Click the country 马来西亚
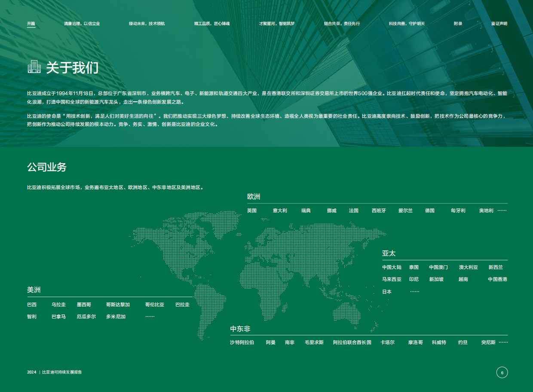The image size is (533, 392). [392, 279]
